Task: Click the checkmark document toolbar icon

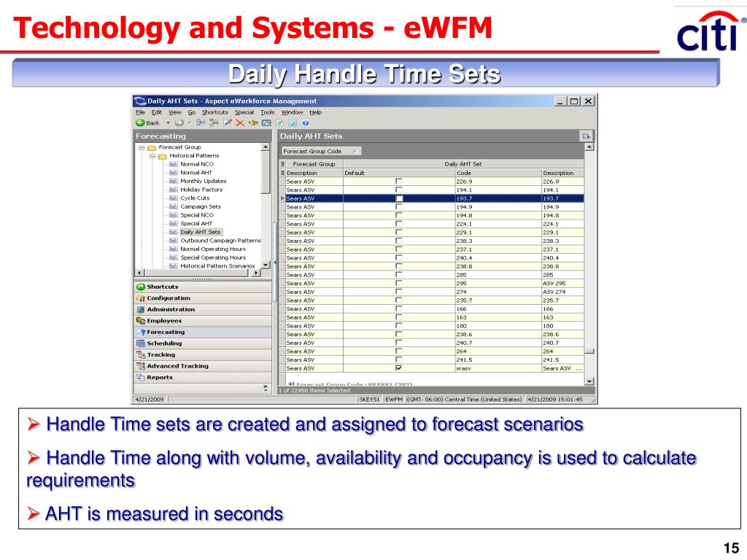Action: (293, 122)
